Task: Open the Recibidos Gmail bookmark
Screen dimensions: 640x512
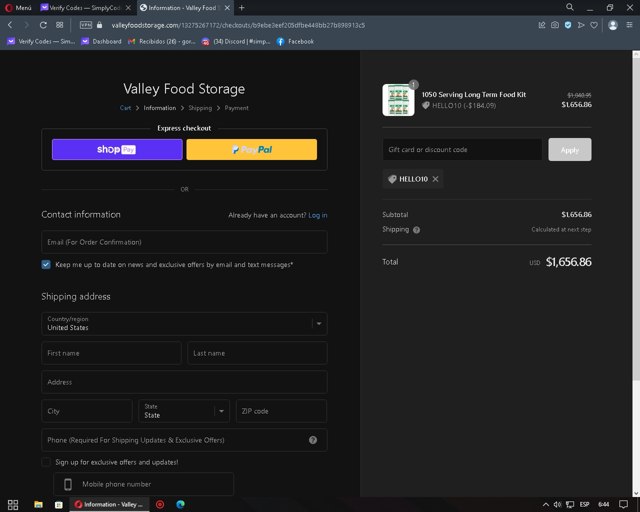Action: click(x=162, y=41)
